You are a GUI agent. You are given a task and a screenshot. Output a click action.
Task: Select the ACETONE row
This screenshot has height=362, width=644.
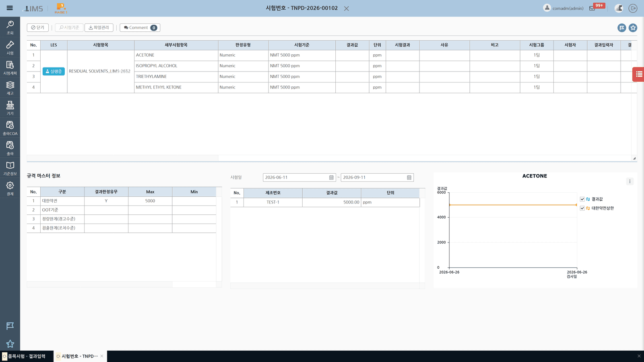(176, 55)
